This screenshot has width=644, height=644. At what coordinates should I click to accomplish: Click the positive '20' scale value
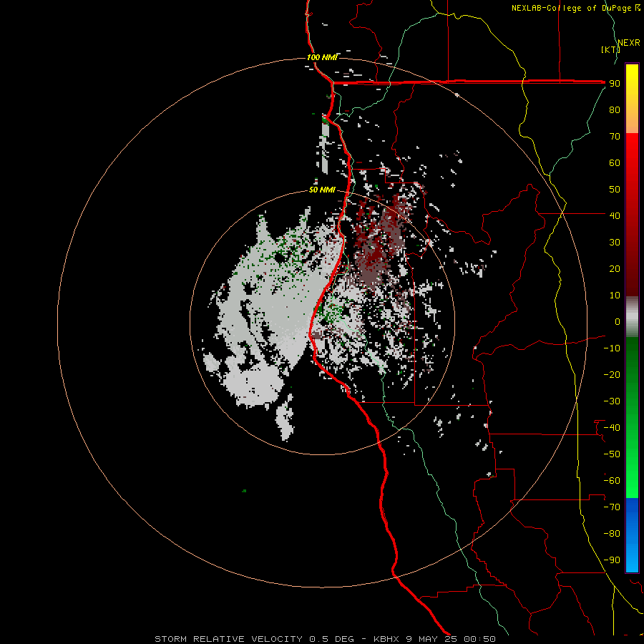click(615, 268)
